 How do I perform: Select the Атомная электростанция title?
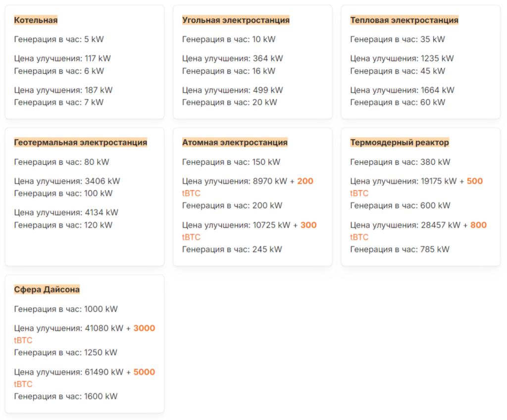tap(235, 142)
